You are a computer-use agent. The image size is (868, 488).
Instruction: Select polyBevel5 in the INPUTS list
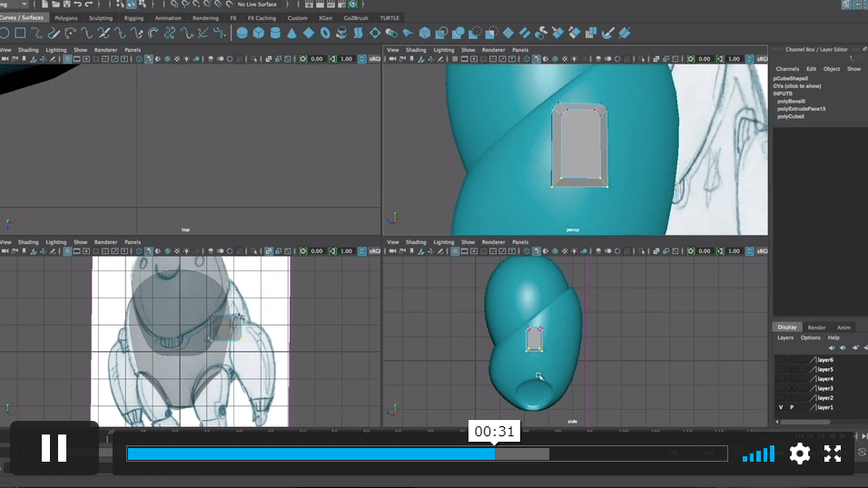tap(791, 102)
